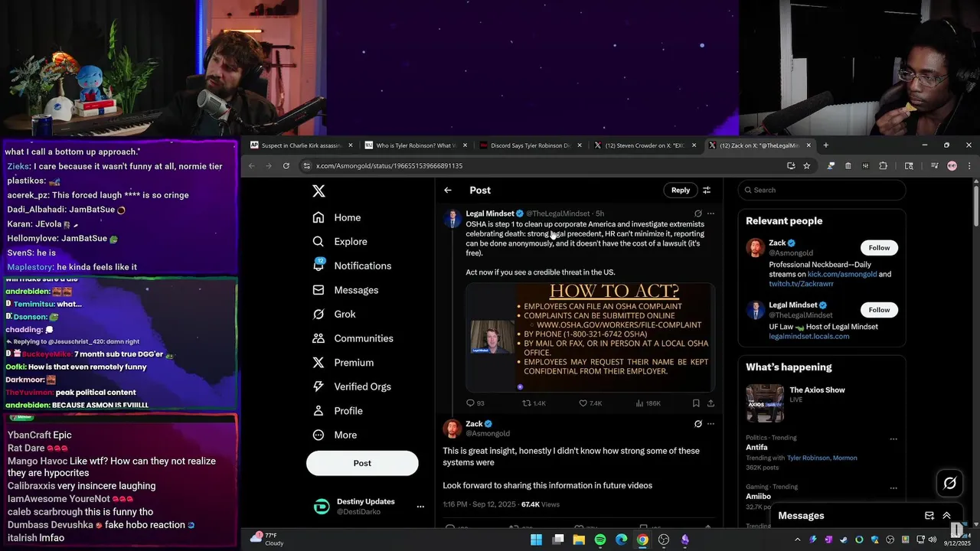Open Spotify from taskbar

pyautogui.click(x=600, y=540)
